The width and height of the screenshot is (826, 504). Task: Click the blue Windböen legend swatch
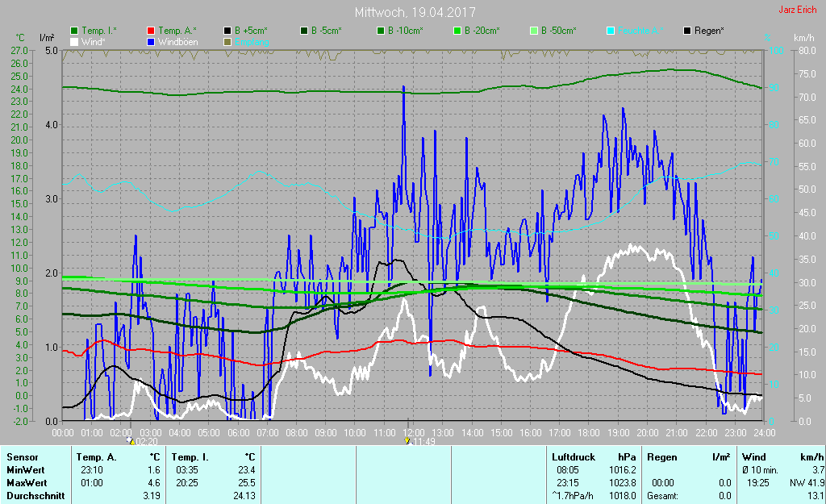click(151, 41)
